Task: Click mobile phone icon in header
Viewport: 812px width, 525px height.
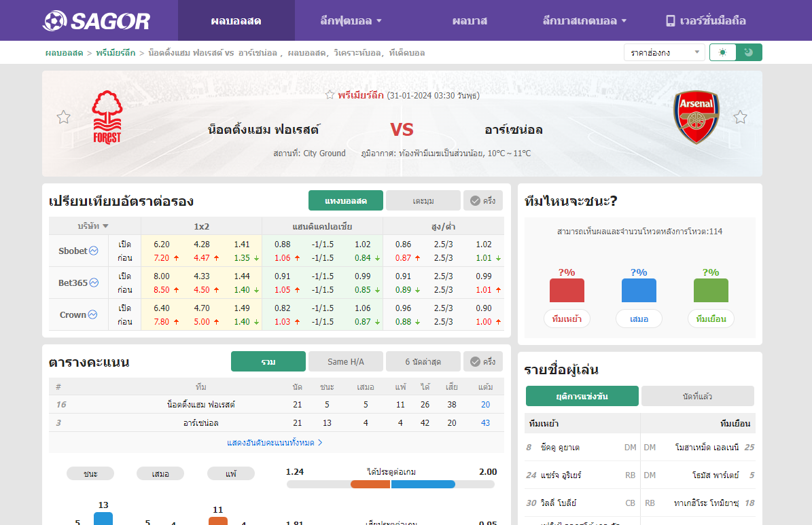Action: (670, 20)
